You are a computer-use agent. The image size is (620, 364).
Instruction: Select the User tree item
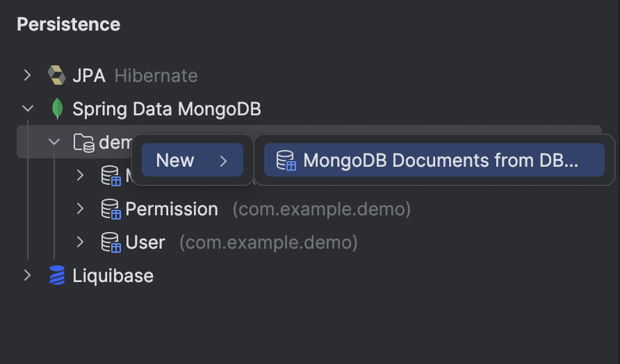(145, 242)
